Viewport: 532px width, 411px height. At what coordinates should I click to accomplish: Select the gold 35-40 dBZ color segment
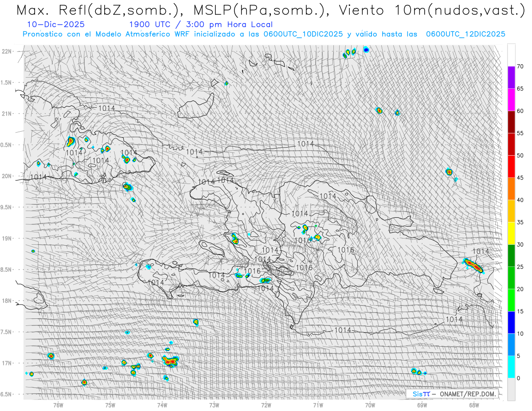click(511, 211)
